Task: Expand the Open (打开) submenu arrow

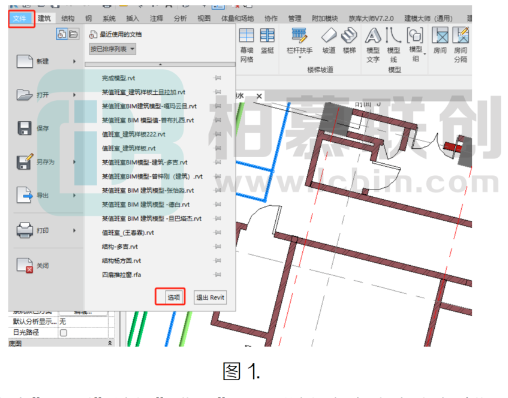Action: coord(74,95)
